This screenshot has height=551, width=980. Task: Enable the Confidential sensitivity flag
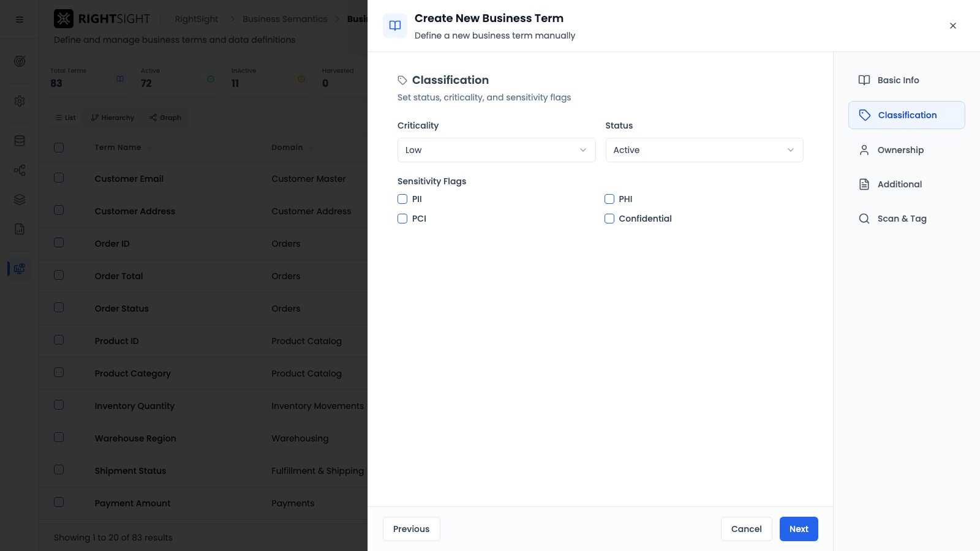[609, 219]
